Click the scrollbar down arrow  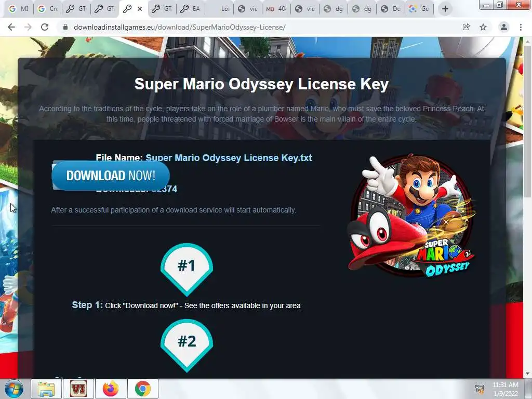click(x=528, y=374)
